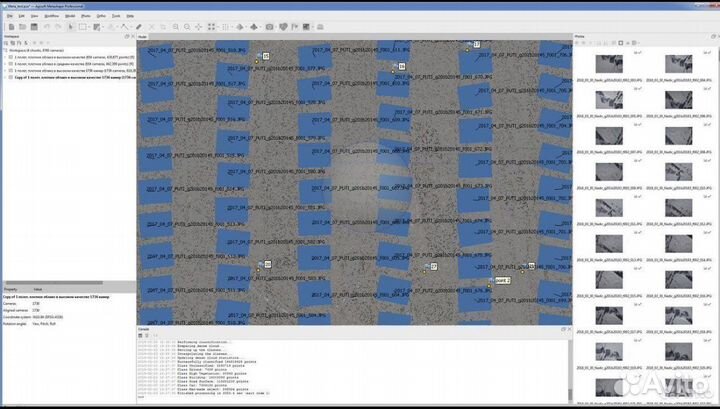Screen dimensions: 720x409
Task: Redo the action in toolbar
Action: [x=58, y=27]
